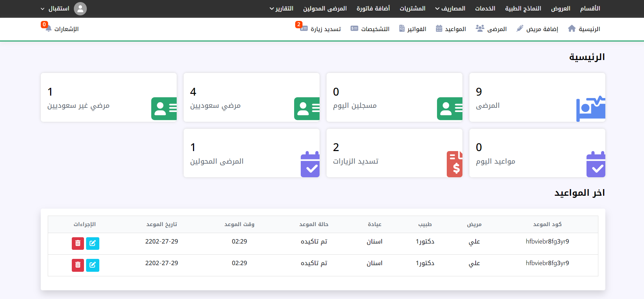Click the red delete icon in first appointment row
Image resolution: width=644 pixels, height=299 pixels.
[x=78, y=244]
